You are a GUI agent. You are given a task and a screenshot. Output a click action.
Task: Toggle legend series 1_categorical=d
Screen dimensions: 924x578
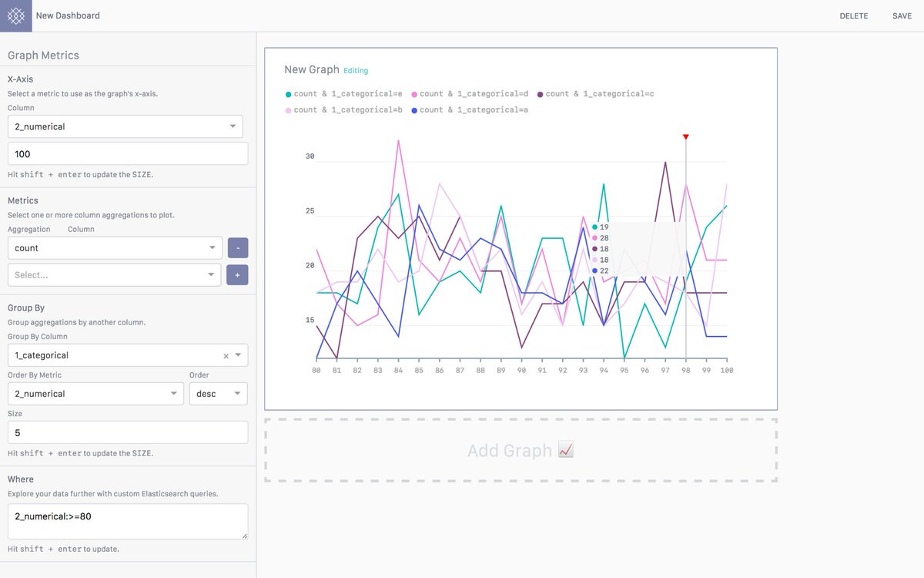tap(470, 94)
